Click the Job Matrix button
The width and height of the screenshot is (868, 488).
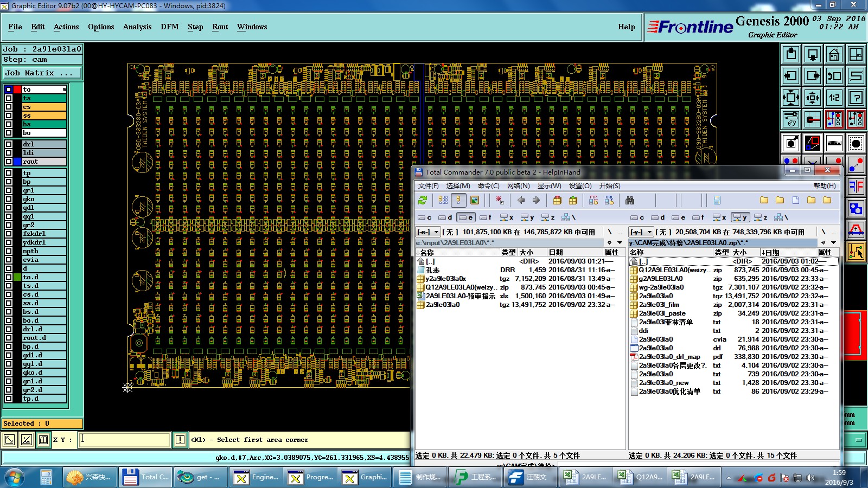coord(42,73)
